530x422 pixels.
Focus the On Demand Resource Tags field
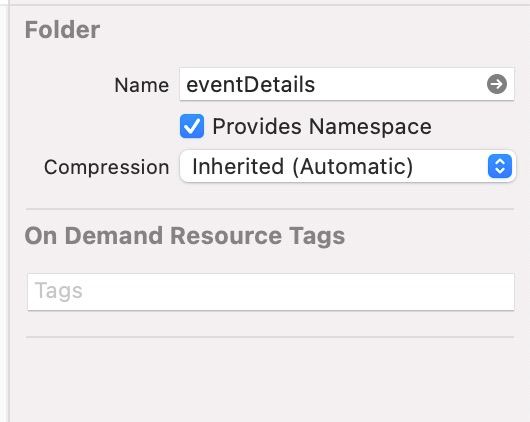point(271,291)
